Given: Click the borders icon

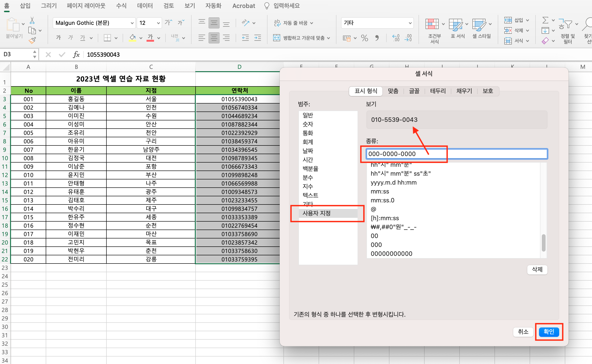Looking at the screenshot, I should pos(107,37).
